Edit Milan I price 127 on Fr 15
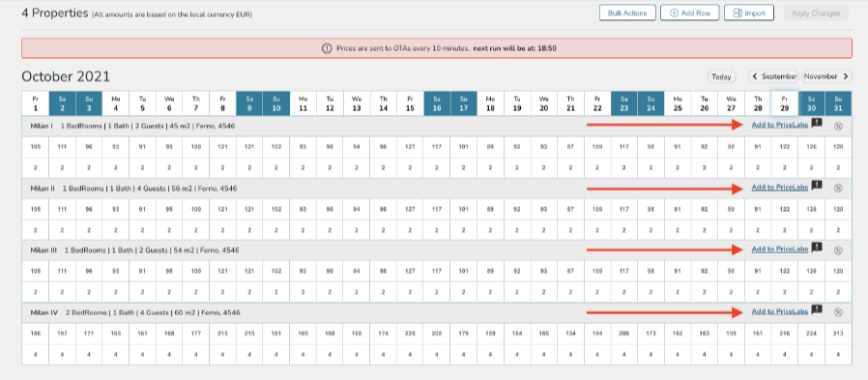This screenshot has height=380, width=868. click(x=410, y=147)
